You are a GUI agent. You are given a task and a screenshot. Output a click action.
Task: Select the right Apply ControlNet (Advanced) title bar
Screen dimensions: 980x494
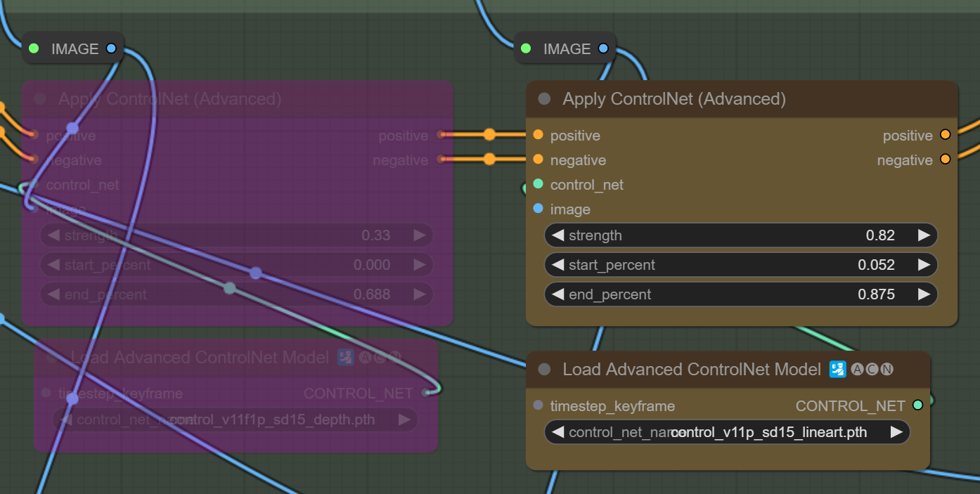742,99
